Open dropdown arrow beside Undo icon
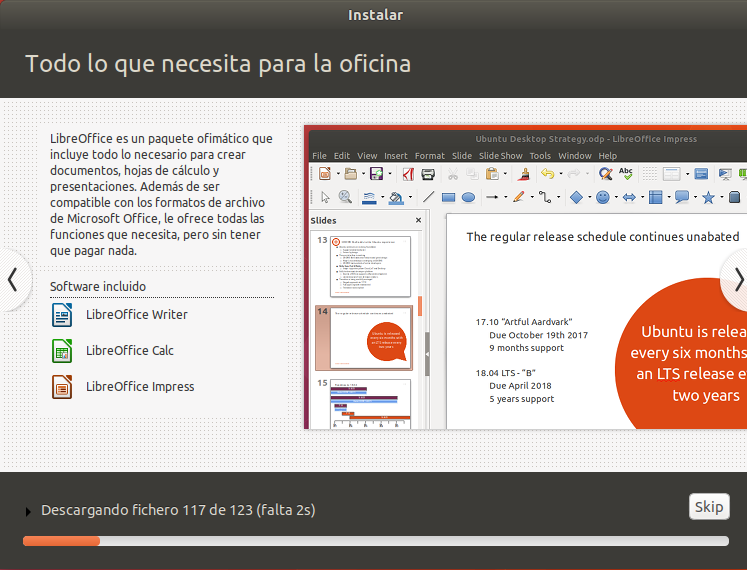Image resolution: width=747 pixels, height=570 pixels. tap(561, 174)
